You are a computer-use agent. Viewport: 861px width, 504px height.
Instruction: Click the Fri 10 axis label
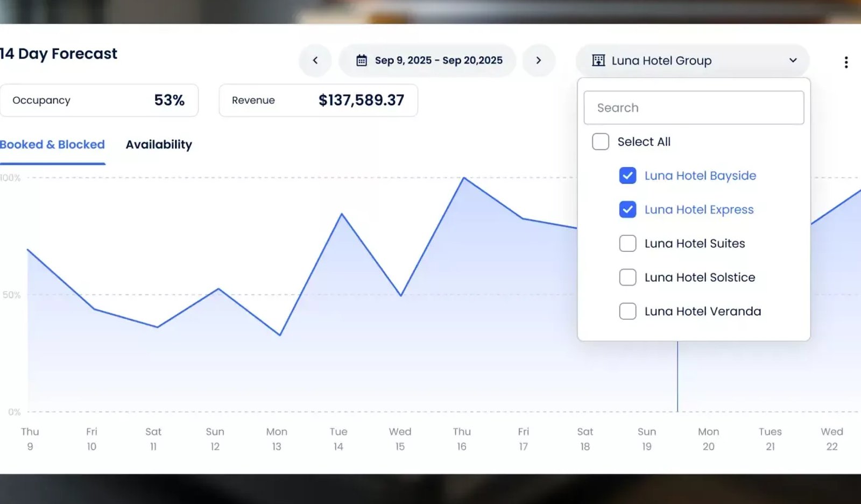click(91, 439)
